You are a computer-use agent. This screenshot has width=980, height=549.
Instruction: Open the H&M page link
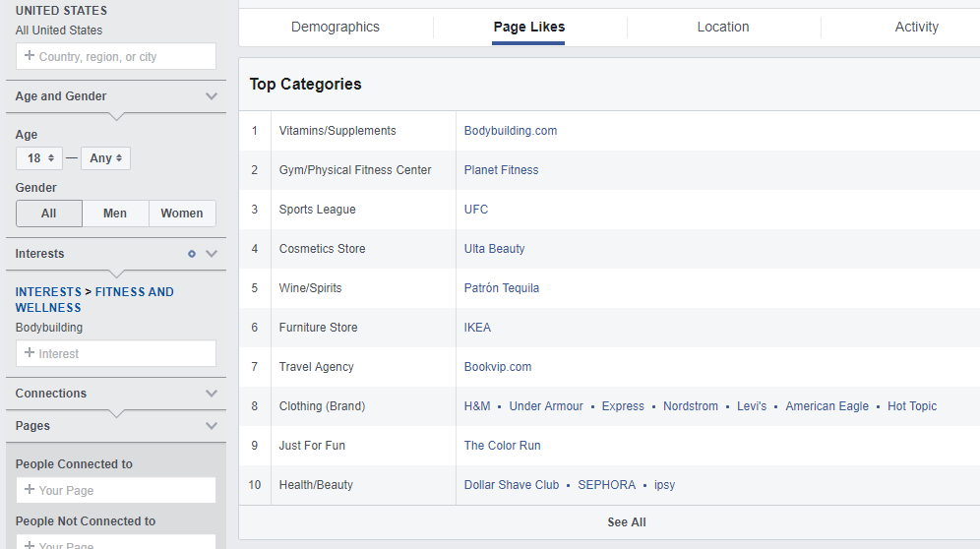coord(477,406)
